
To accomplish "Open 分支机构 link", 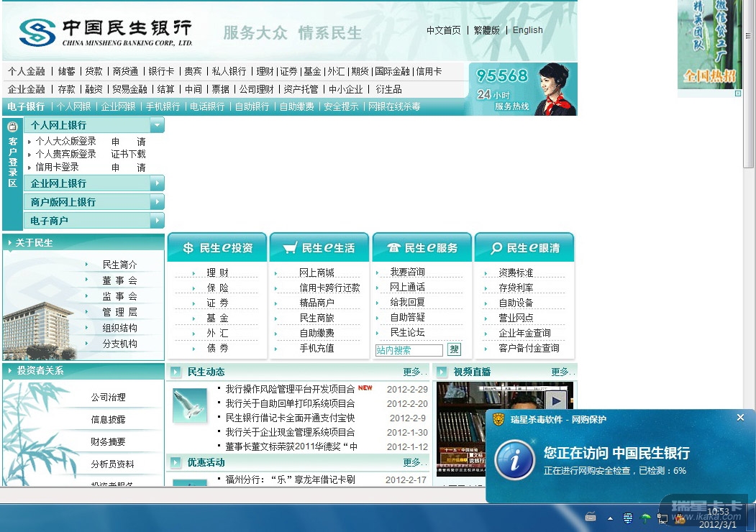I will click(119, 344).
